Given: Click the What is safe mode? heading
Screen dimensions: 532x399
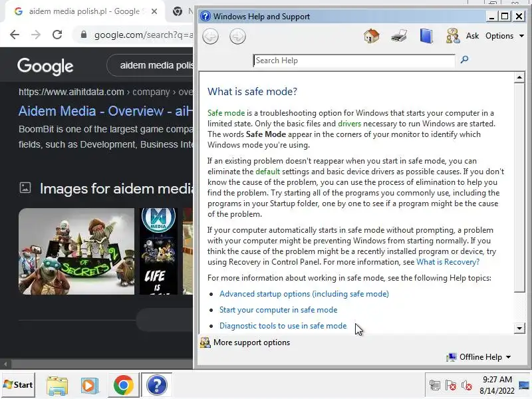Looking at the screenshot, I should [x=252, y=92].
